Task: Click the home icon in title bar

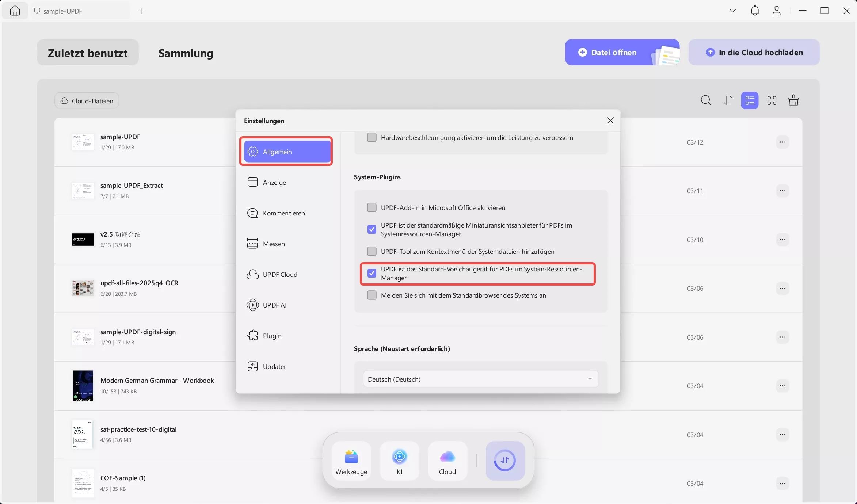Action: point(15,11)
